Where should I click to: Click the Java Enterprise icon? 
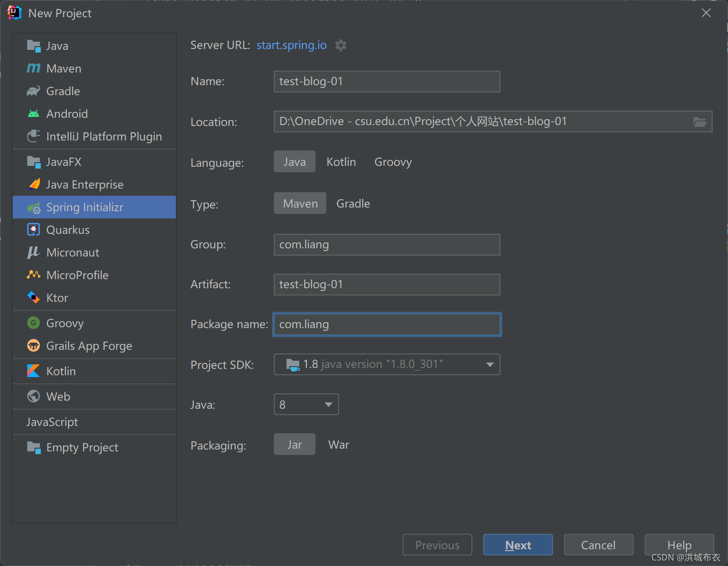34,184
